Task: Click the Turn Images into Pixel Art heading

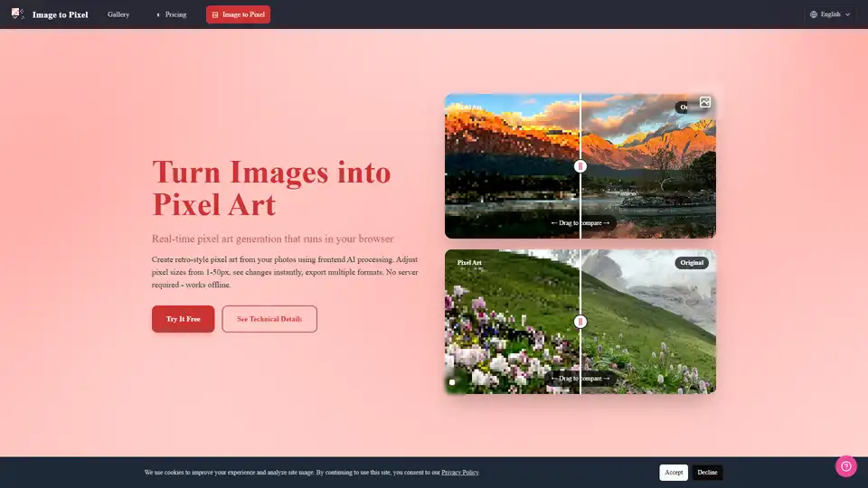Action: pyautogui.click(x=271, y=188)
